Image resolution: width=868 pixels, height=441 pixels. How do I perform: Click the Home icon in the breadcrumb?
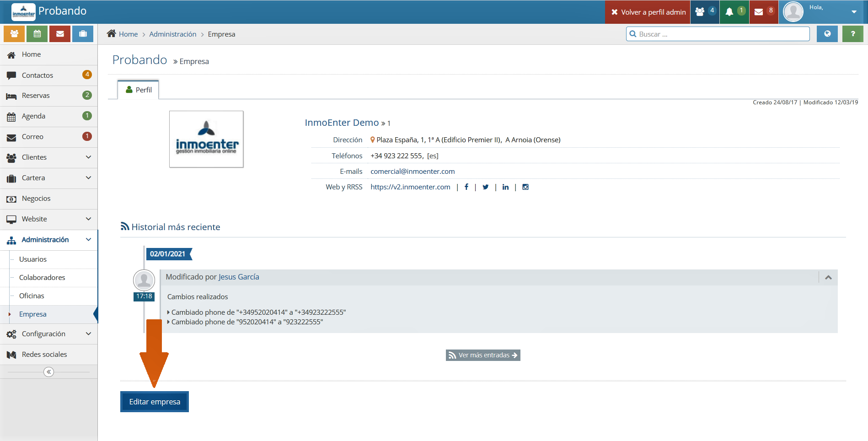(111, 33)
